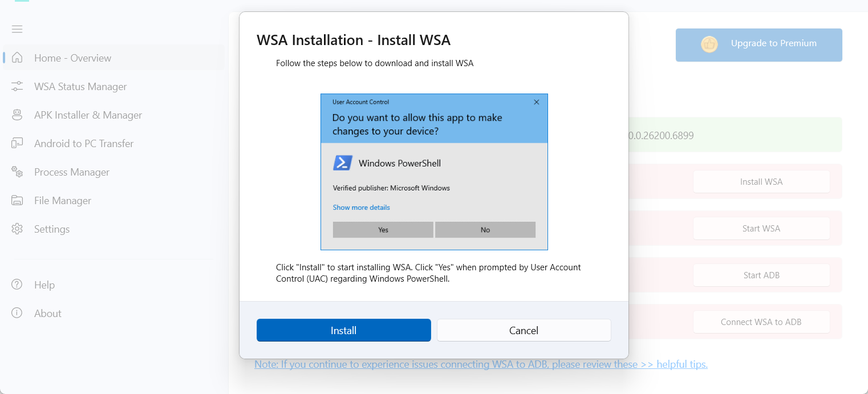The image size is (868, 394).
Task: Click the Start WSA button
Action: (x=761, y=229)
